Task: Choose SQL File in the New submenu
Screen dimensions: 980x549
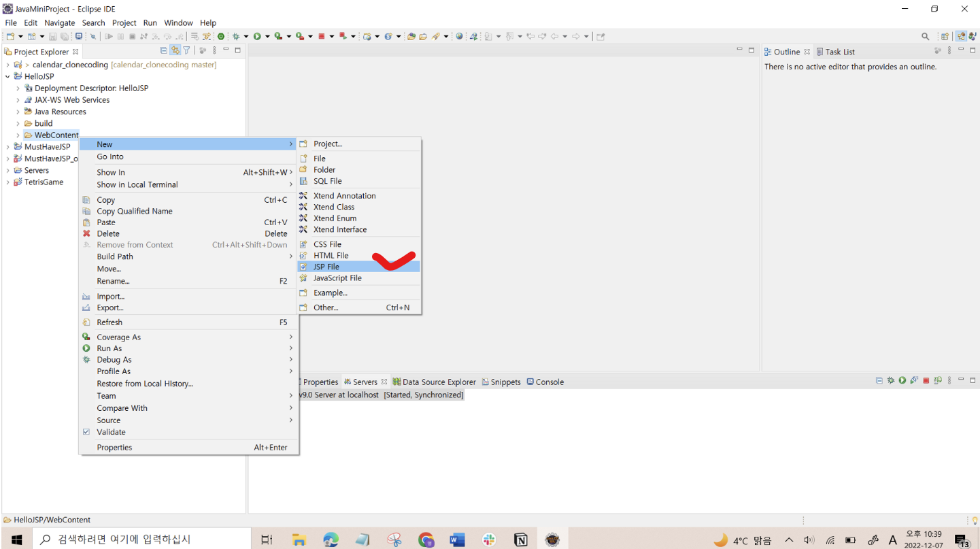Action: click(359, 181)
